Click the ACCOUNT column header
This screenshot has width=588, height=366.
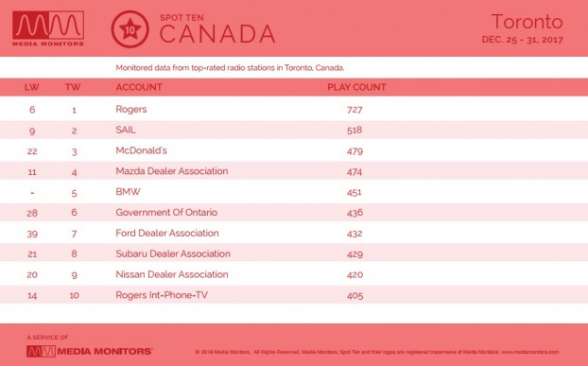(139, 87)
